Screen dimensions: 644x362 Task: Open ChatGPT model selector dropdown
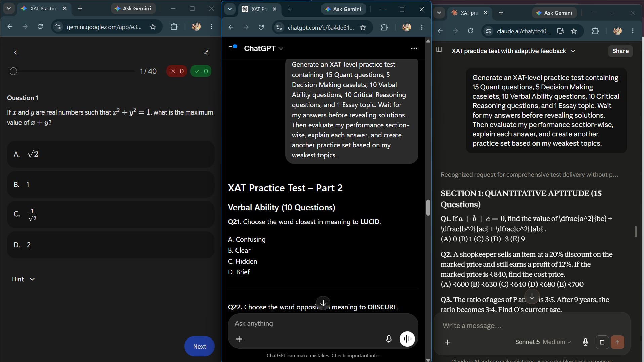[x=263, y=48]
